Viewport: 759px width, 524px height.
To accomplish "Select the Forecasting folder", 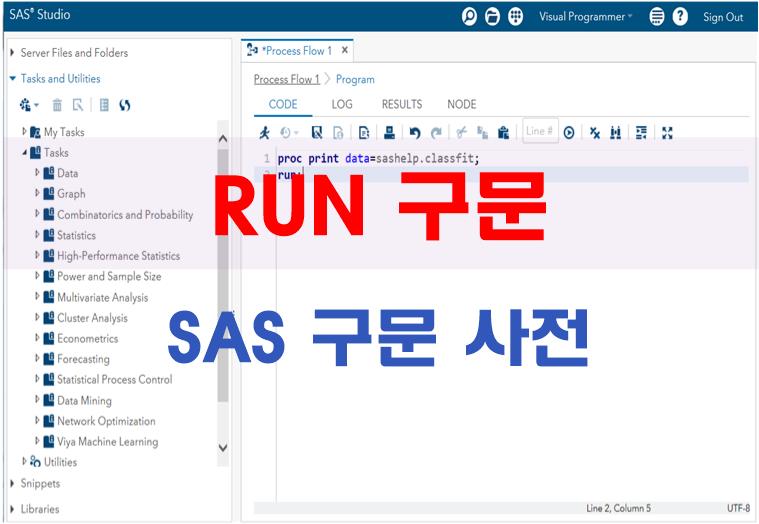I will pyautogui.click(x=83, y=359).
